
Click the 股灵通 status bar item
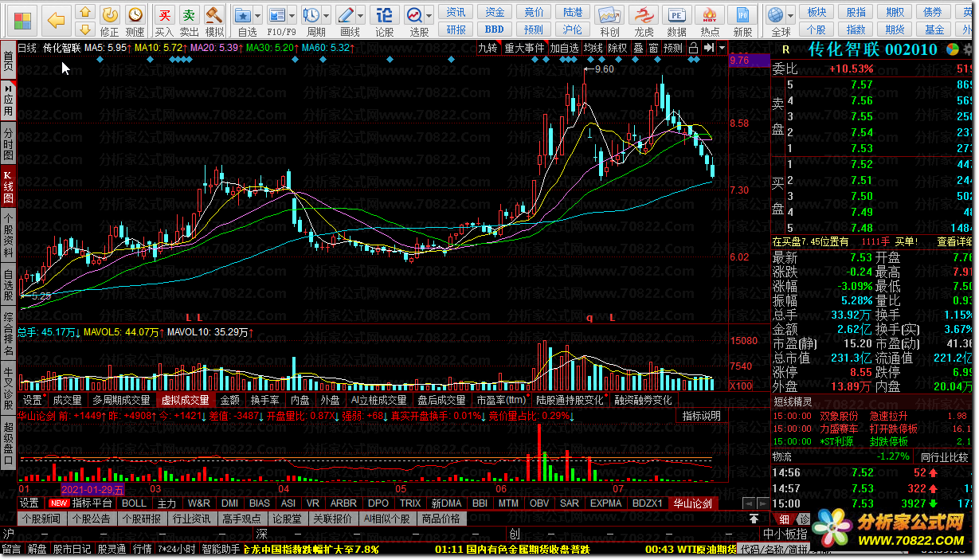pyautogui.click(x=112, y=549)
